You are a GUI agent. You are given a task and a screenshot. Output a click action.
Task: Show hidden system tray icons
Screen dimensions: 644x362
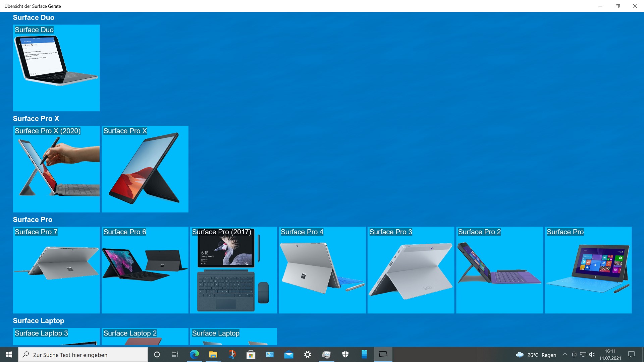(x=565, y=355)
